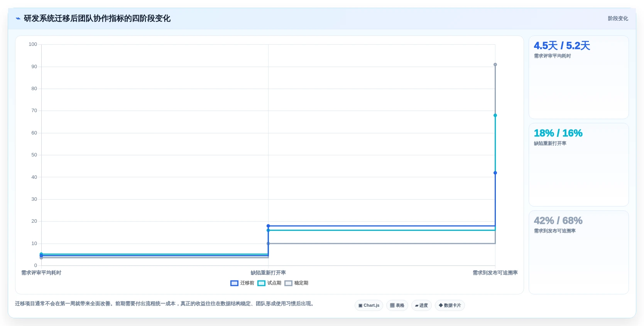Toggle the 迁移前 legend entry
Screen dimensions: 644x326
(x=242, y=283)
